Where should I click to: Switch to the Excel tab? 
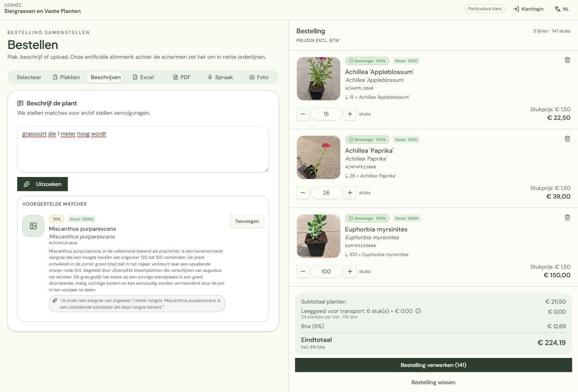click(x=143, y=77)
